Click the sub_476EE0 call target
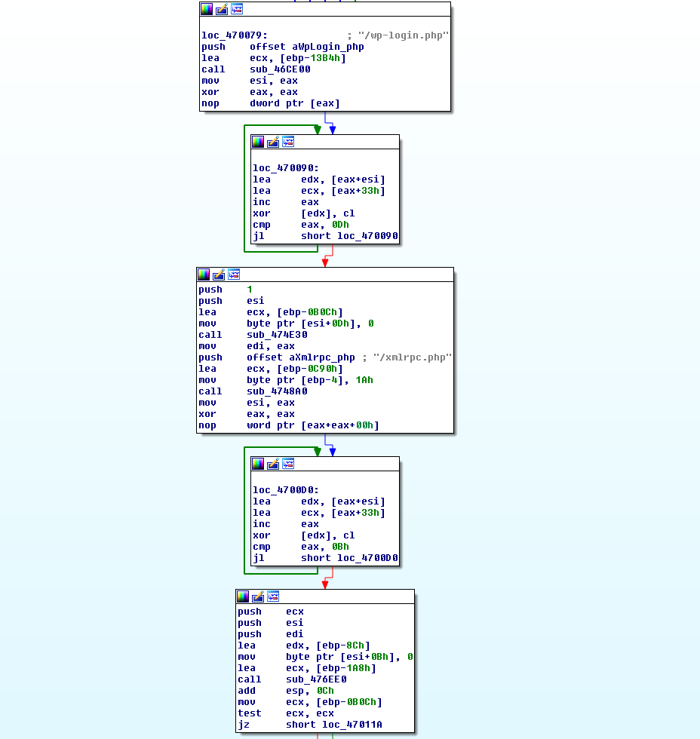 (316, 679)
